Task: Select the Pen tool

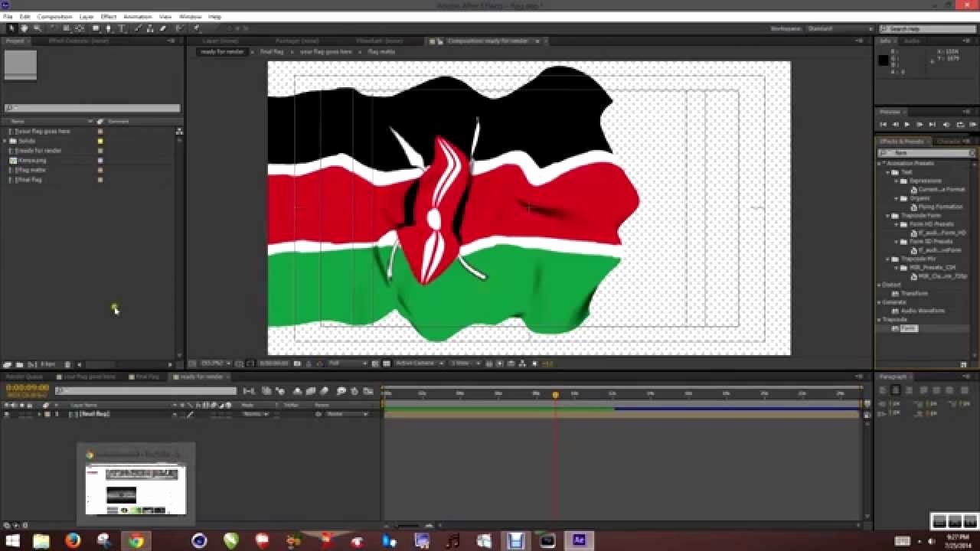Action: pos(108,28)
